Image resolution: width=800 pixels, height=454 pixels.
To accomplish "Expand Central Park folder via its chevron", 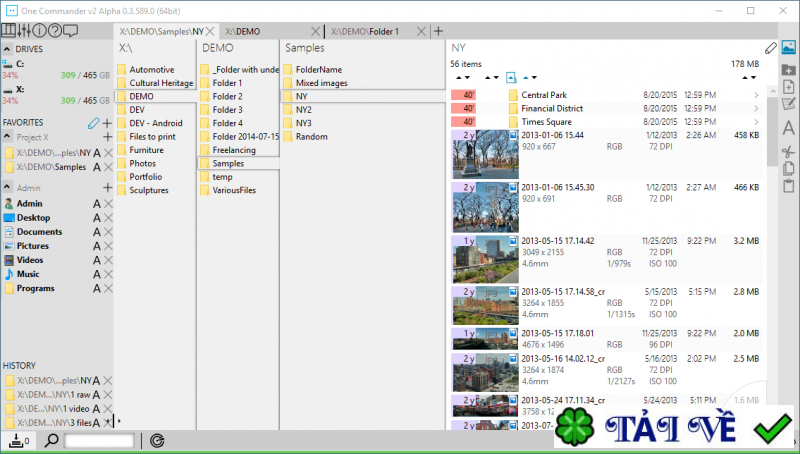I will pos(756,95).
